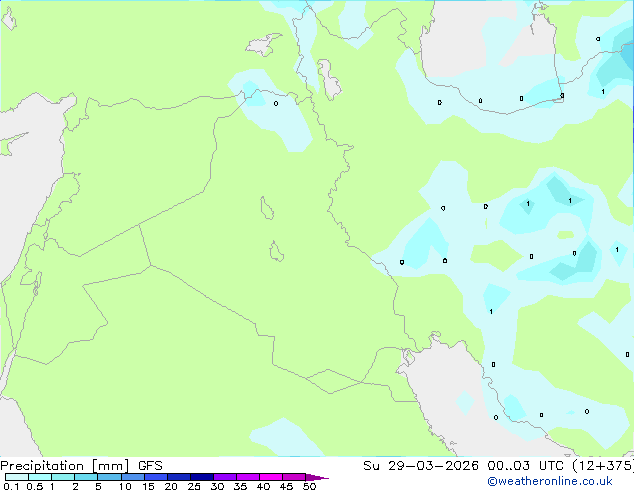Click the 25–30 mm navy legend swatch
This screenshot has width=634, height=490.
pos(202,477)
